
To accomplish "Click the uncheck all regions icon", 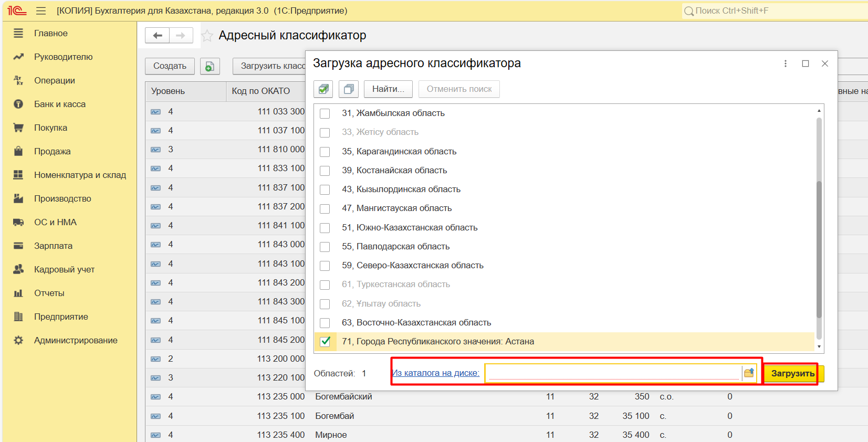I will (x=348, y=89).
